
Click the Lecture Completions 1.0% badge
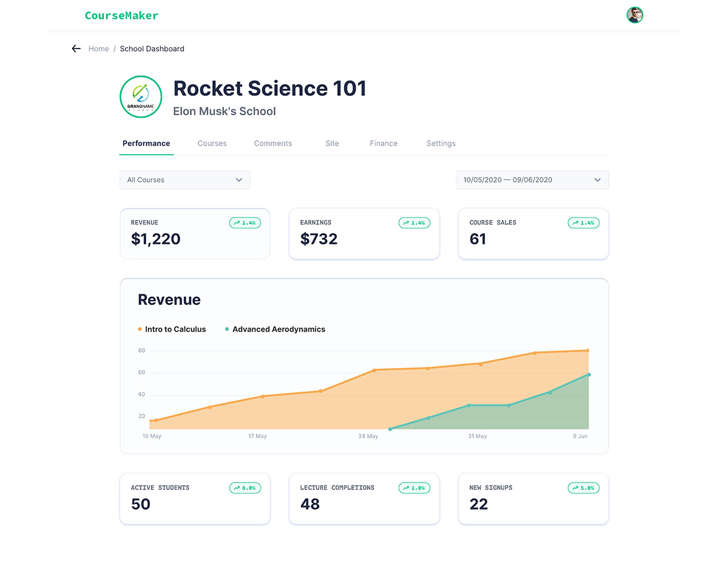point(414,488)
